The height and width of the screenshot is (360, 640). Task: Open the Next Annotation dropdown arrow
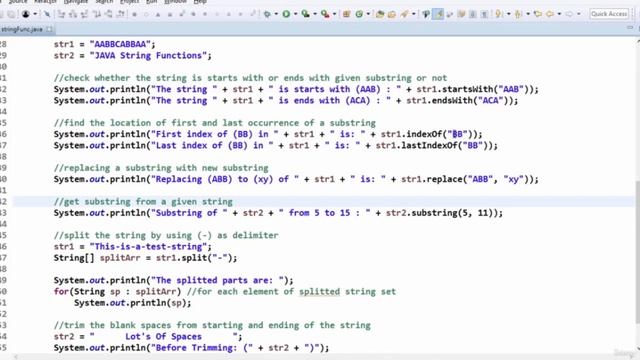point(508,14)
